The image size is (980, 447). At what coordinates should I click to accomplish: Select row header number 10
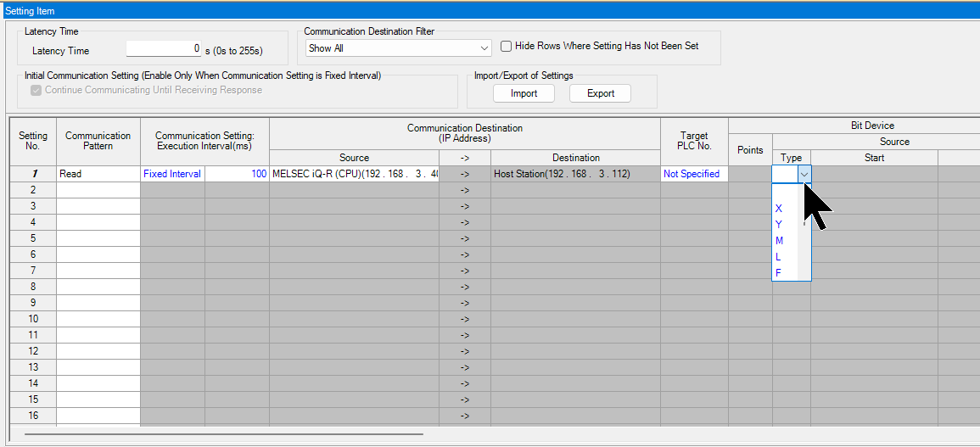(33, 319)
